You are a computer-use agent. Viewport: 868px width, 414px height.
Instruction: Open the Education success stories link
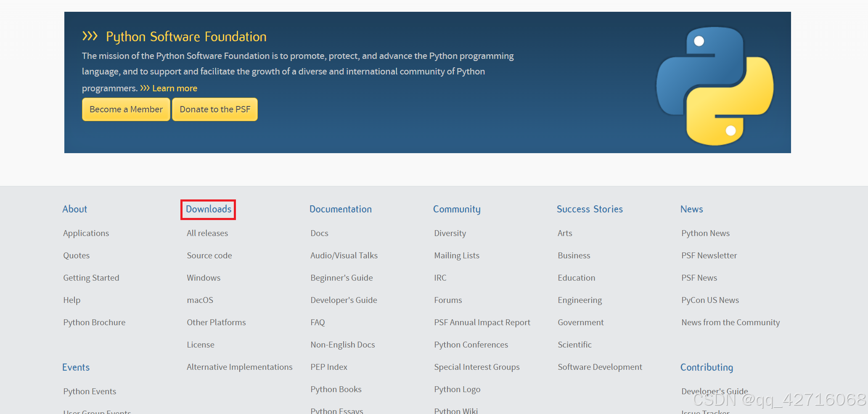[577, 278]
